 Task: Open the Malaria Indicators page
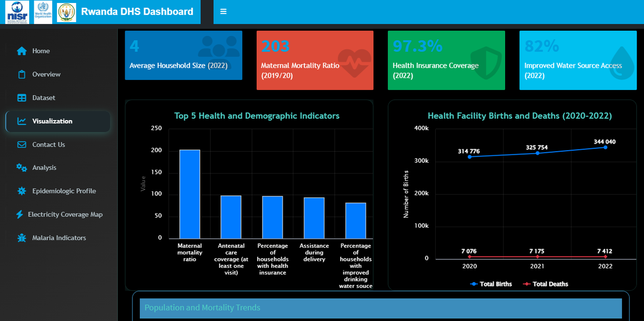click(x=58, y=238)
